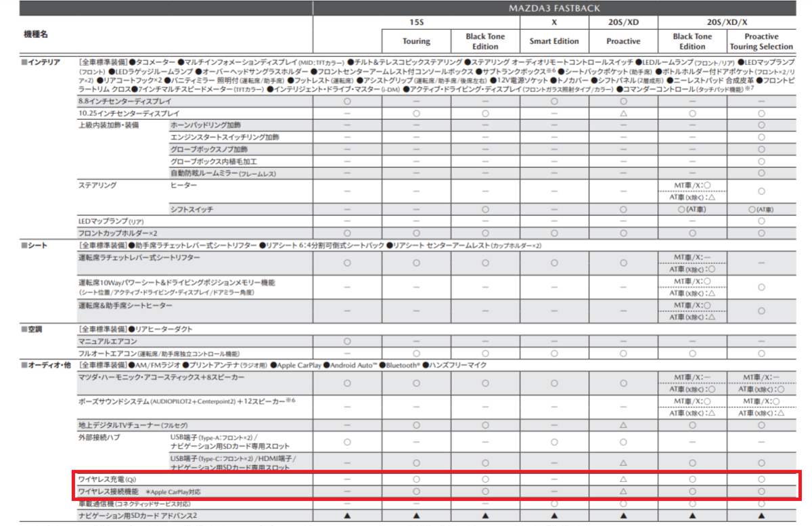Image resolution: width=812 pixels, height=526 pixels.
Task: Select the 運転席&助手席シートヒーター row label
Action: (x=125, y=305)
